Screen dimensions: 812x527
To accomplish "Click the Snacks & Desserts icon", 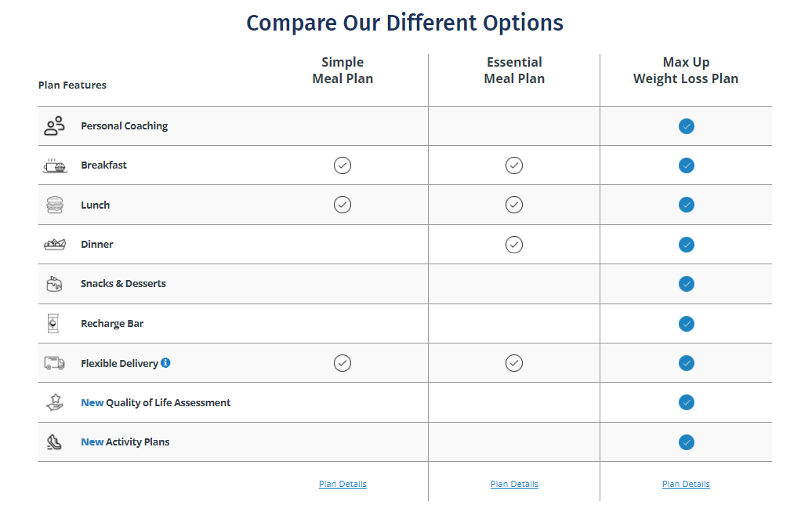I will (54, 284).
